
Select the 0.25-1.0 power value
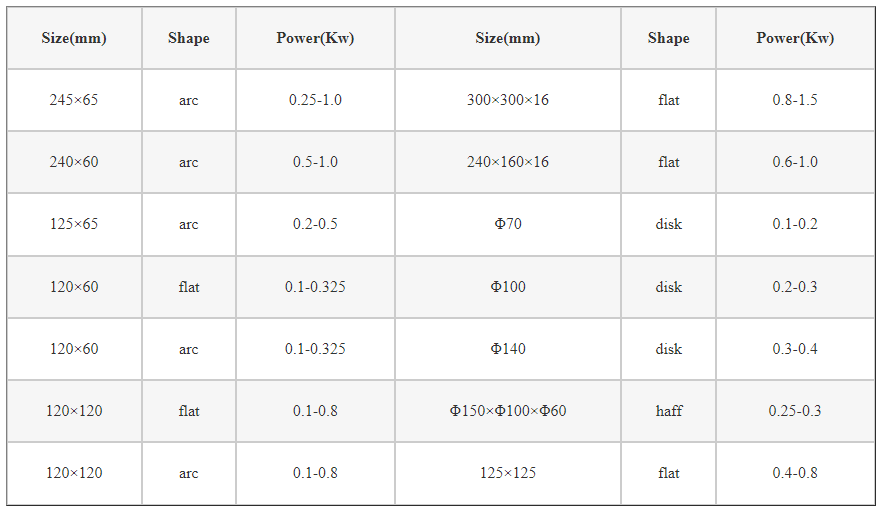click(x=315, y=100)
